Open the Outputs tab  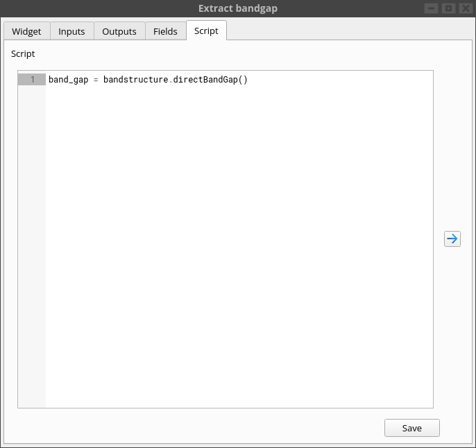pyautogui.click(x=119, y=31)
